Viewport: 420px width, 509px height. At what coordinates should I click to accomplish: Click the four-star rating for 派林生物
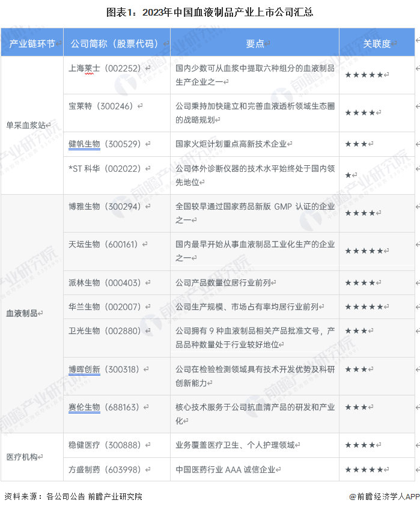(x=361, y=282)
